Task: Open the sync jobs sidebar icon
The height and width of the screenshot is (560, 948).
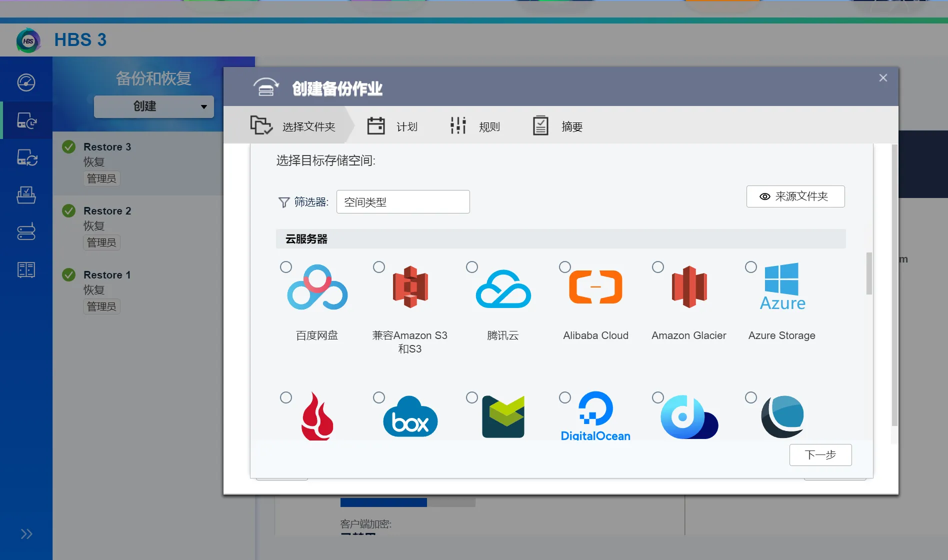Action: 26,158
